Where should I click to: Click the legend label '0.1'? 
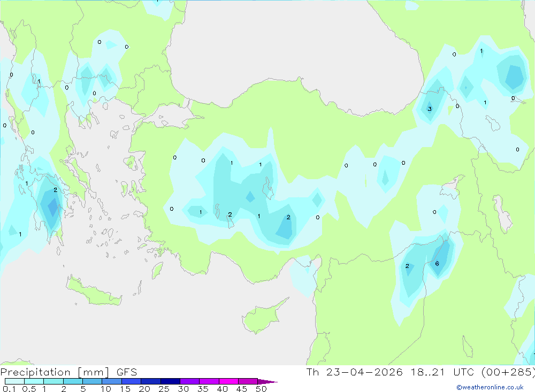(x=9, y=389)
